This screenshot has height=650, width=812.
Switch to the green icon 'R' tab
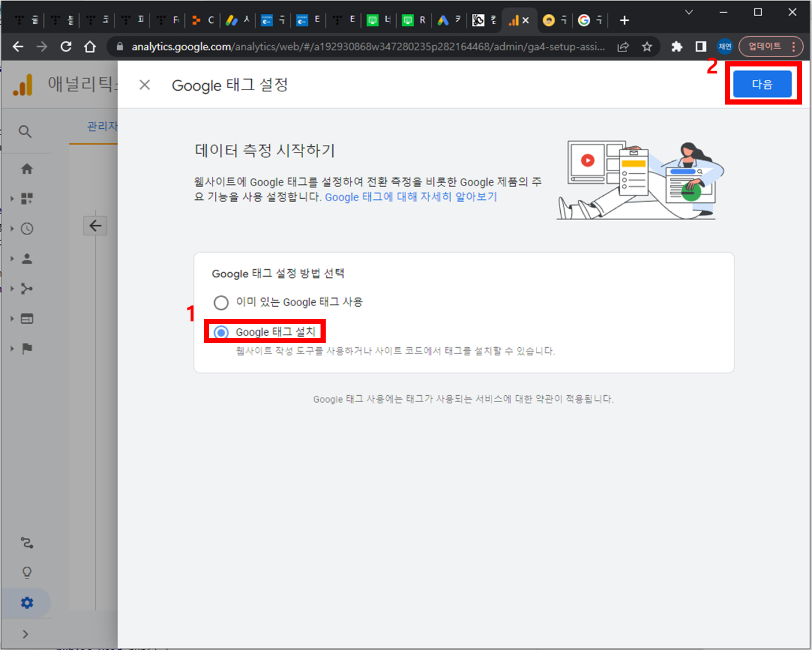click(x=414, y=20)
